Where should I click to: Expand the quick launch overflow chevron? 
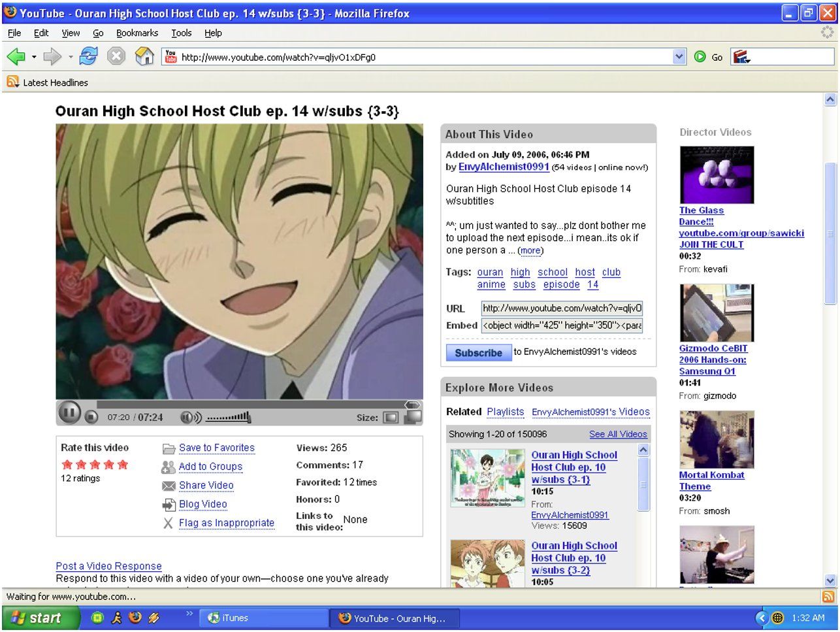(189, 614)
